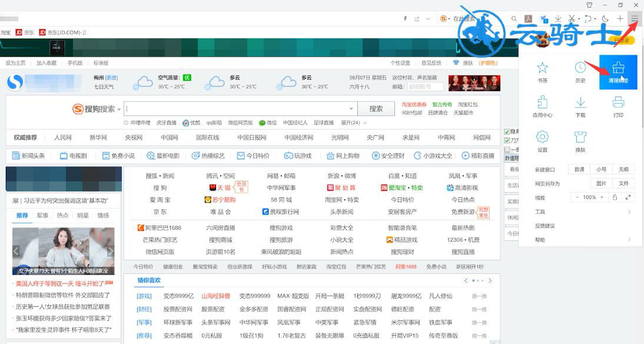Click the 邮箱 account input field
This screenshot has height=344, width=644.
tap(426, 87)
